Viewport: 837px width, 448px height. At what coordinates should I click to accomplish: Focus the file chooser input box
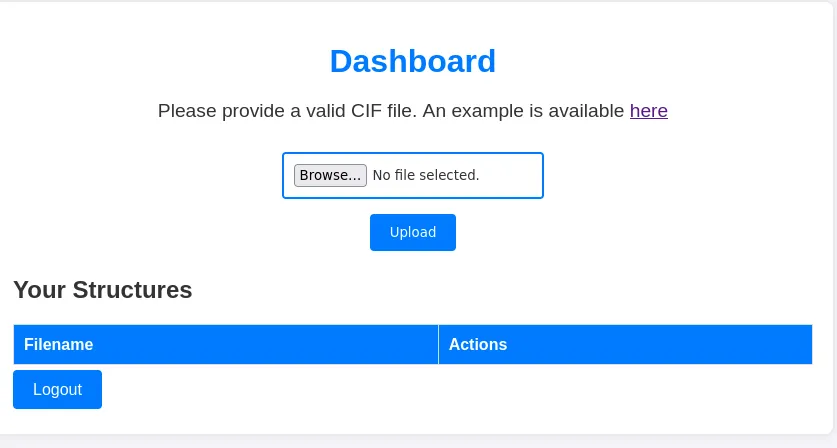(x=412, y=175)
